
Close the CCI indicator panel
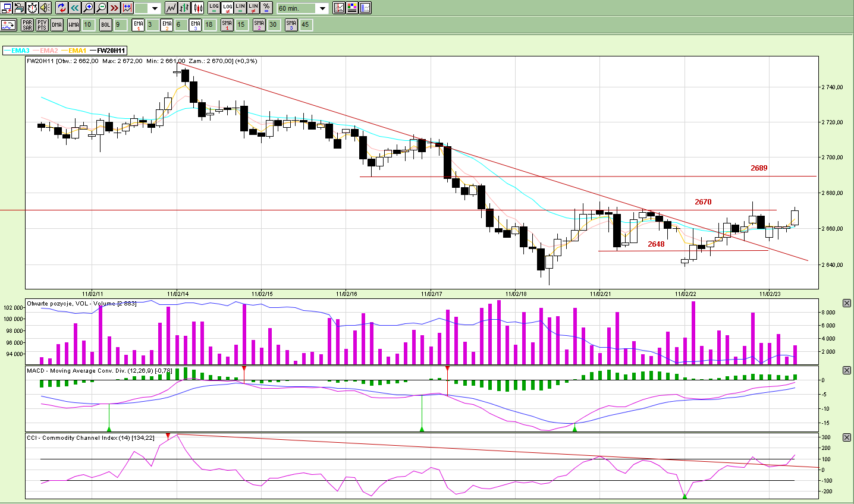tap(847, 437)
